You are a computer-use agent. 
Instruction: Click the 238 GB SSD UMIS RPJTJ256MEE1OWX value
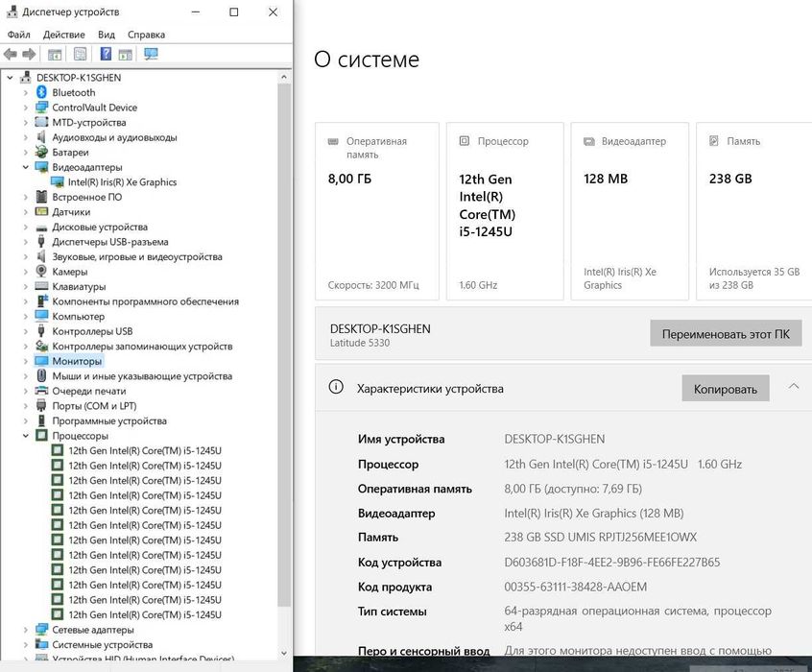pos(600,537)
